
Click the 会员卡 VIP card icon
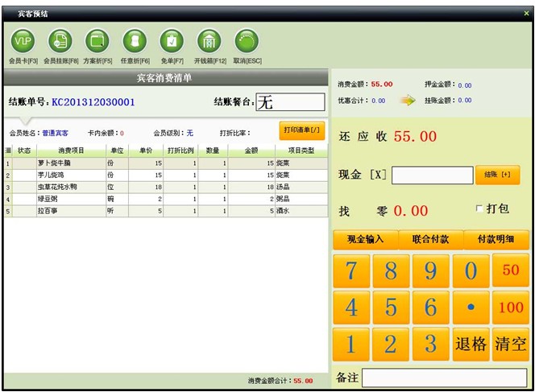(x=23, y=41)
